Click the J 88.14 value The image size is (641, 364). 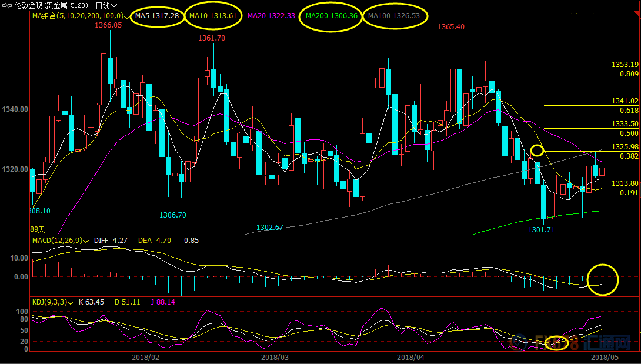click(x=163, y=302)
